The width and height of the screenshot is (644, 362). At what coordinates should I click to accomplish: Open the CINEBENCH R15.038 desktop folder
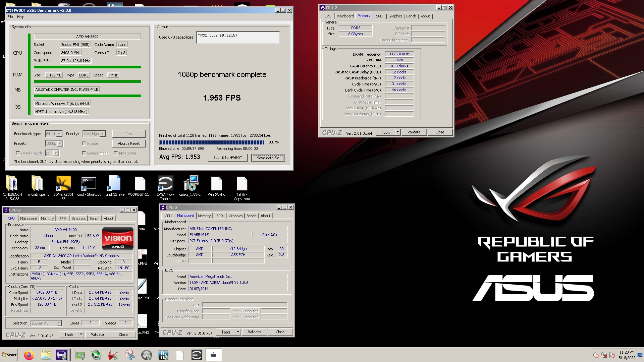click(x=12, y=188)
